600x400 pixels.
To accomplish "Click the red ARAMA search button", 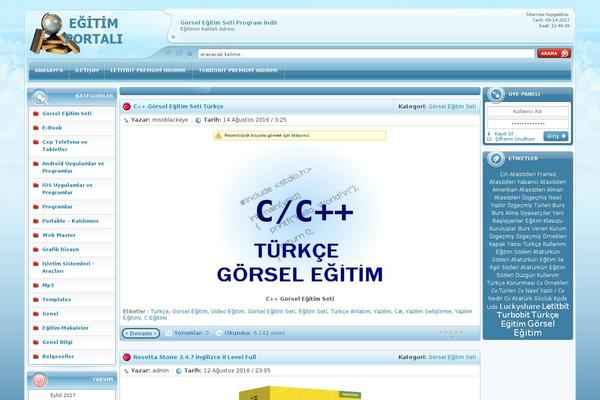I will (554, 54).
